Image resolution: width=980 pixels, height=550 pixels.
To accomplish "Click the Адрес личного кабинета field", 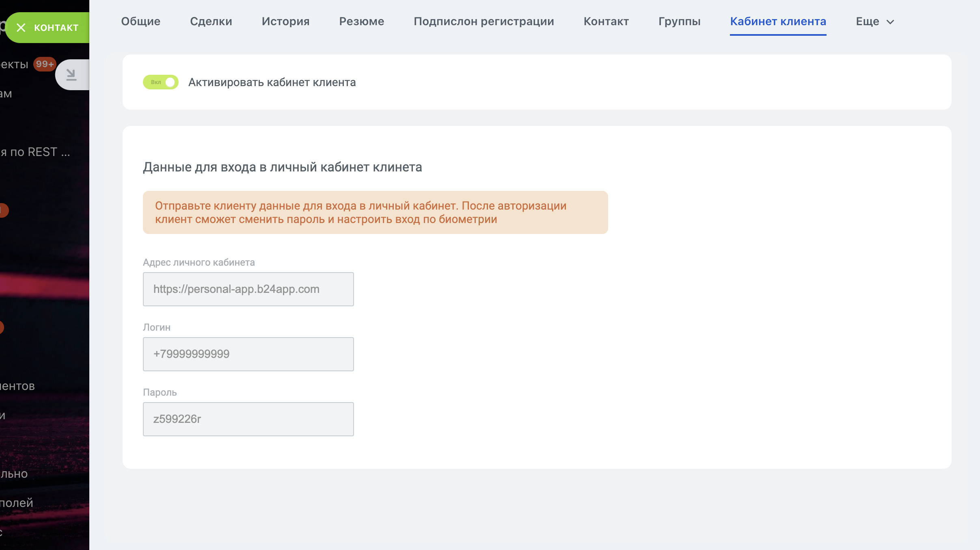I will [248, 289].
